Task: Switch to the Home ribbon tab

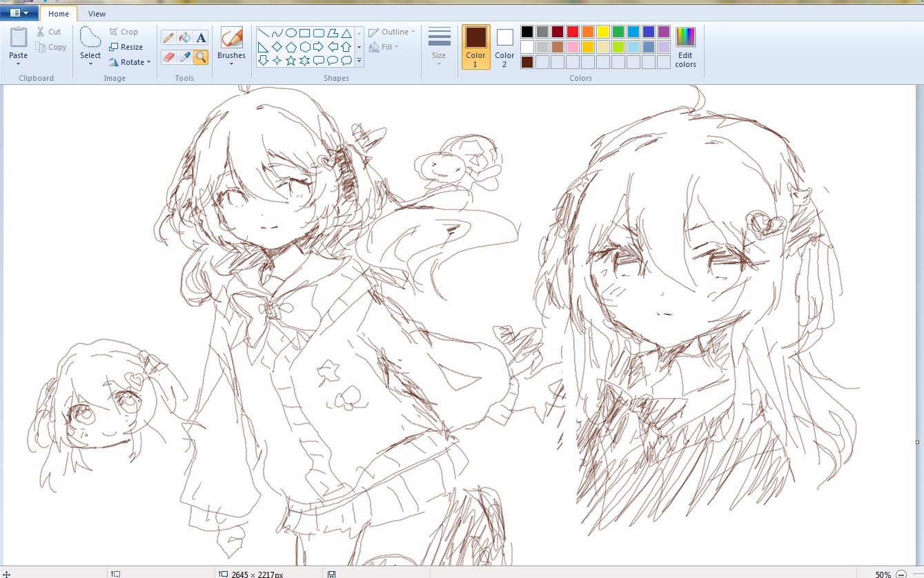Action: click(59, 14)
